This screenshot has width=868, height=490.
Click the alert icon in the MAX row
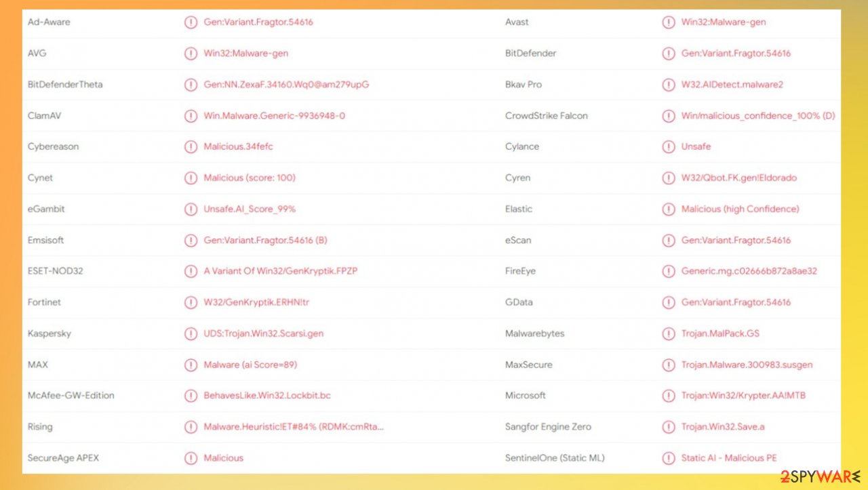click(191, 365)
